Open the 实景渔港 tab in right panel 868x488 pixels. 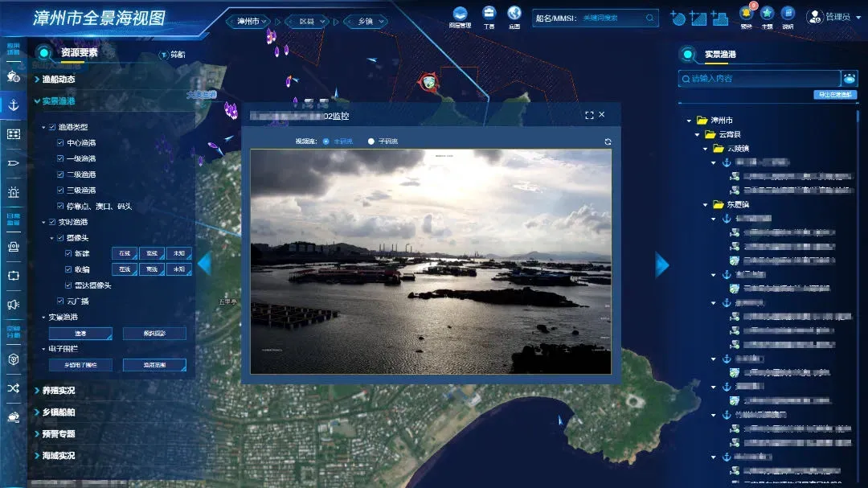(720, 55)
